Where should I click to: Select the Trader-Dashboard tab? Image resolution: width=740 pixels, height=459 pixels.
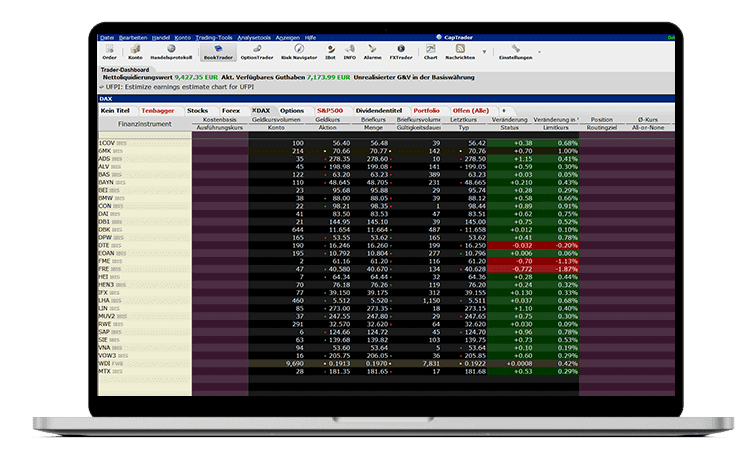tap(125, 69)
